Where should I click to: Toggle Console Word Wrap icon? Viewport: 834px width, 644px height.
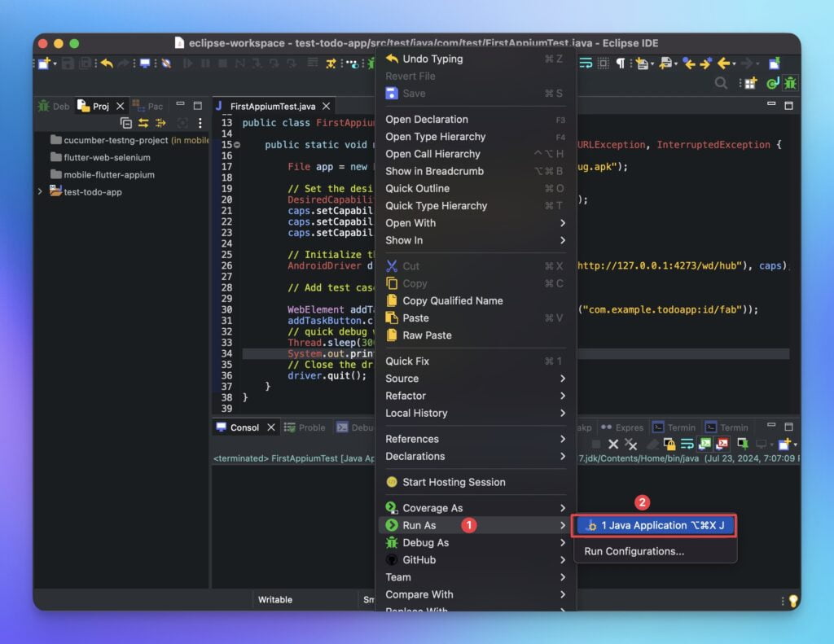pos(687,444)
